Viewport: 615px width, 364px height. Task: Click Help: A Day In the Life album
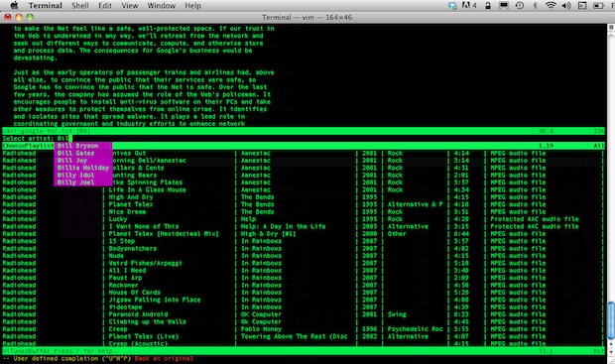tap(283, 226)
